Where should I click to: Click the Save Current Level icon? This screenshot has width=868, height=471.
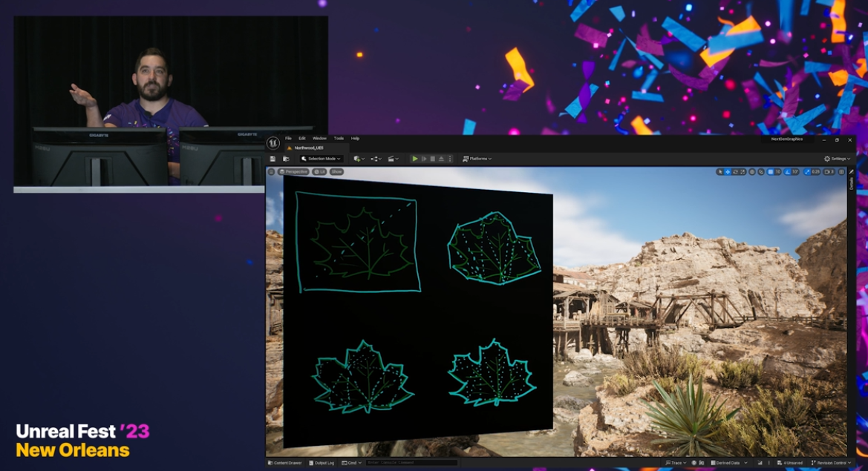tap(273, 159)
